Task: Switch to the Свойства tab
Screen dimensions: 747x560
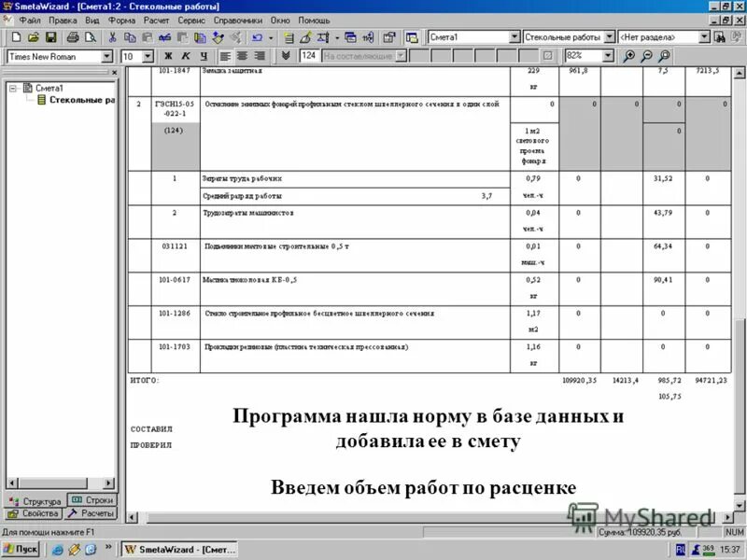Action: point(33,513)
